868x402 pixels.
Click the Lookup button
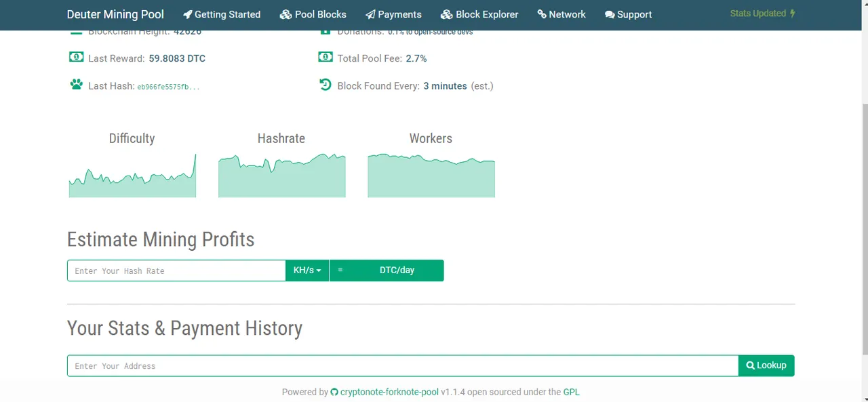click(766, 365)
